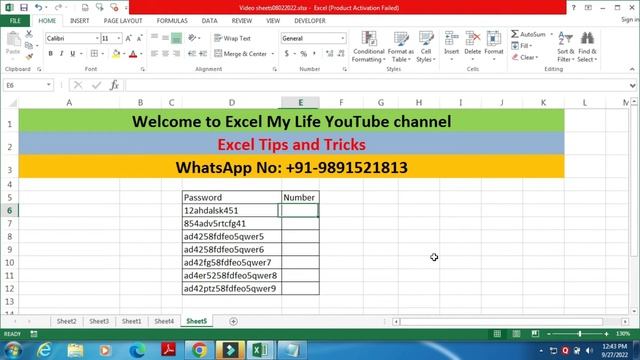Open Cell Styles gallery
The height and width of the screenshot is (360, 640).
[x=426, y=47]
